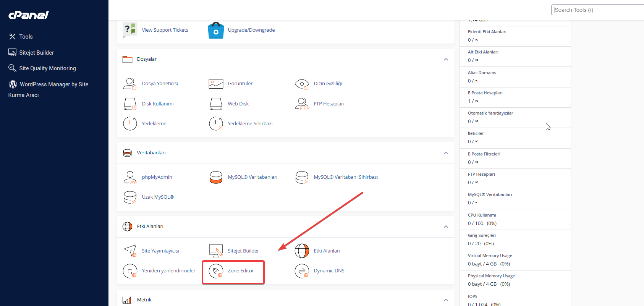This screenshot has height=306, width=644.
Task: Open the Yedekleme Sihirbazı link
Action: [x=250, y=123]
